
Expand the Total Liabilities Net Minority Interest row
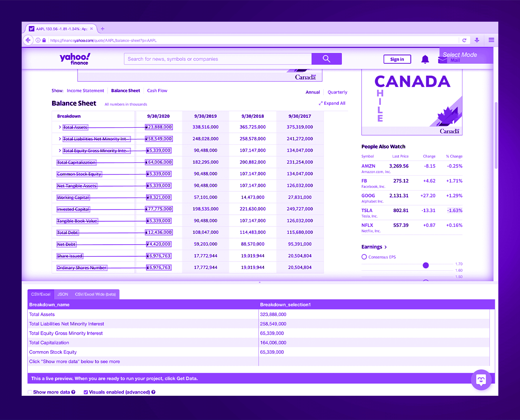point(60,139)
